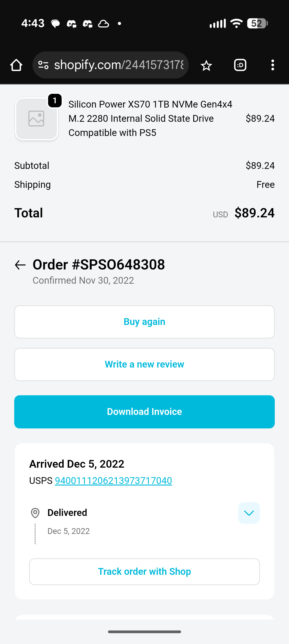Viewport: 289px width, 644px height.
Task: Open the browser three-dot menu
Action: [273, 65]
